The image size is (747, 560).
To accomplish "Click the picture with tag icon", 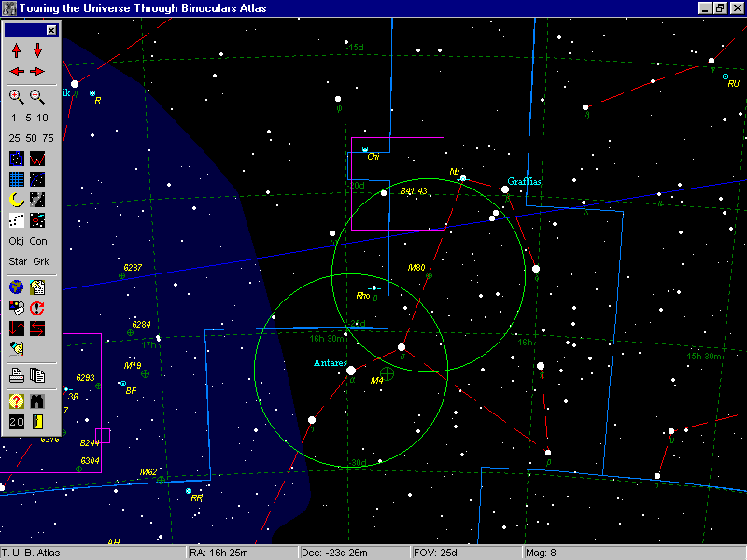I will point(17,308).
